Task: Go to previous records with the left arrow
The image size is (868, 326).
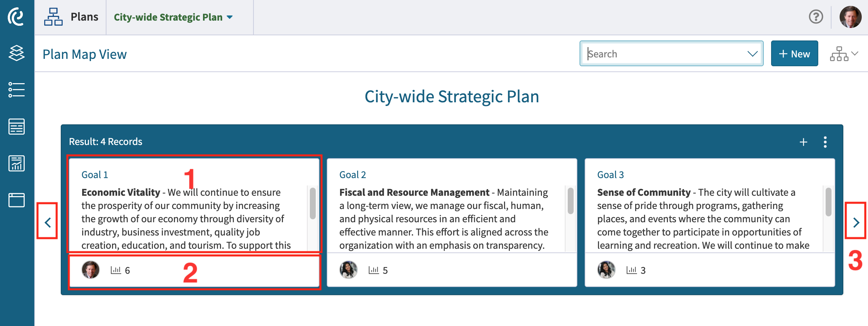Action: 48,222
